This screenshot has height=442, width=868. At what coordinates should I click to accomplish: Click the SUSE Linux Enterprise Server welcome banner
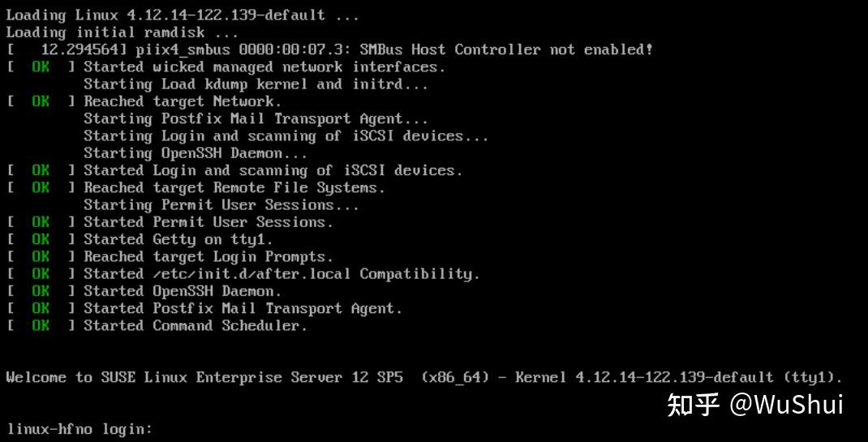(424, 377)
